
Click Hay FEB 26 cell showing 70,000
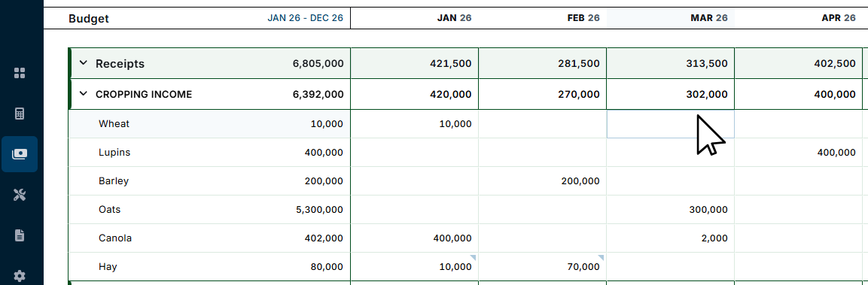[543, 267]
